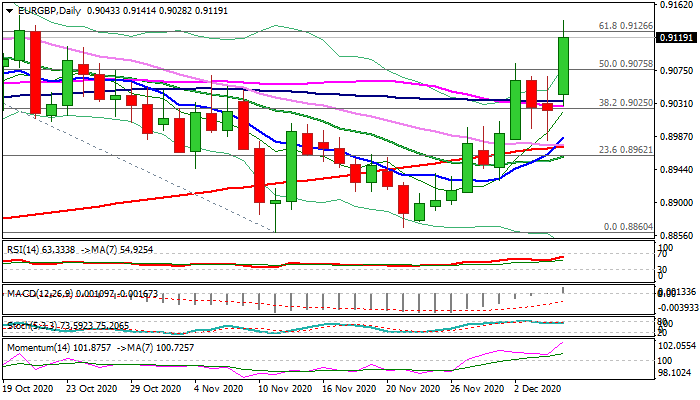
Task: Click the latest tall green candlestick
Action: point(563,65)
